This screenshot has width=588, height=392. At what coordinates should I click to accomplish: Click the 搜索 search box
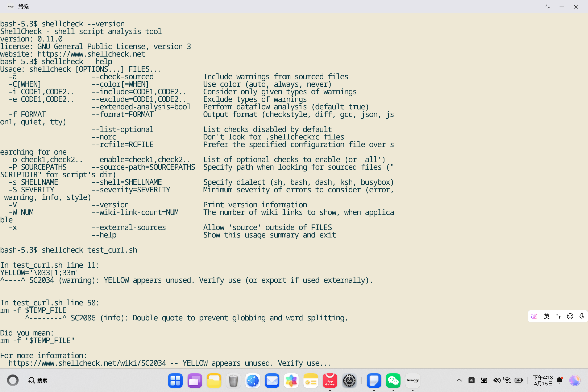click(x=38, y=380)
